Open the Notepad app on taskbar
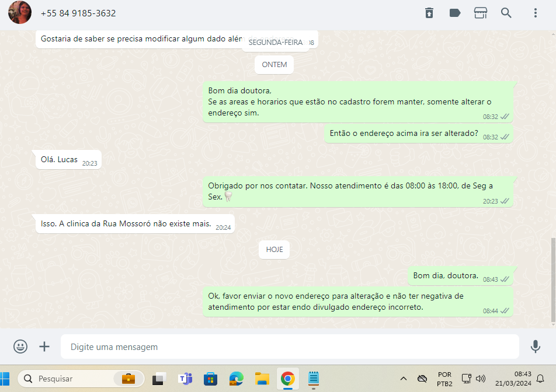This screenshot has width=556, height=392. 314,379
